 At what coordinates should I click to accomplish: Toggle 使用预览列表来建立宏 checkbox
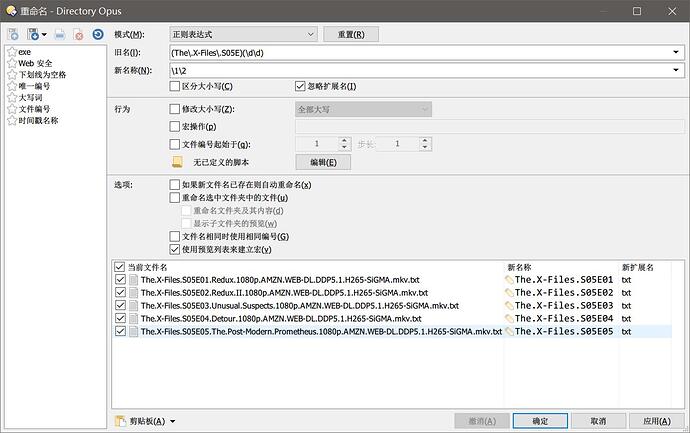pyautogui.click(x=176, y=249)
